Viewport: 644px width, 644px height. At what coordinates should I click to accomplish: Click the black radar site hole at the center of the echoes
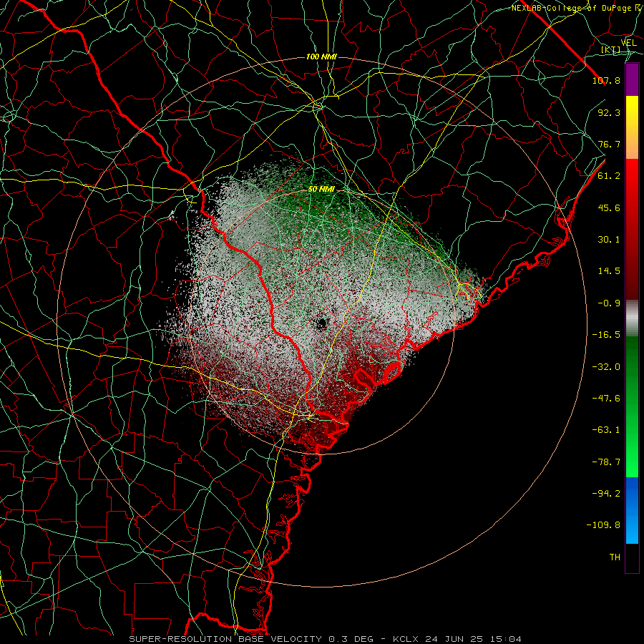[321, 323]
